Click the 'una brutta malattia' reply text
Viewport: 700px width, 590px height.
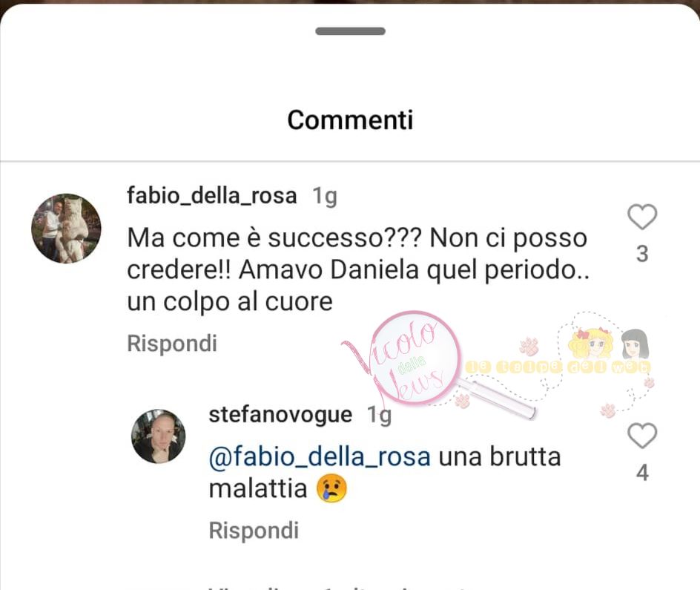tap(385, 473)
